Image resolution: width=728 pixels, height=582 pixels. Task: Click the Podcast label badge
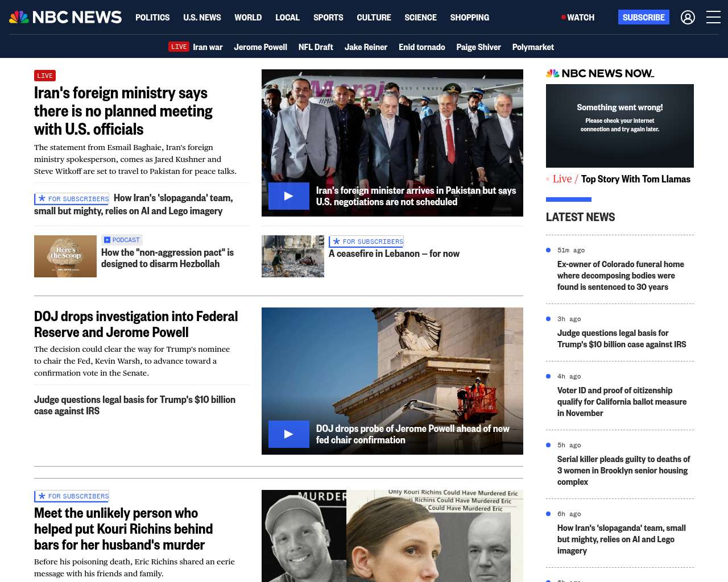point(122,240)
